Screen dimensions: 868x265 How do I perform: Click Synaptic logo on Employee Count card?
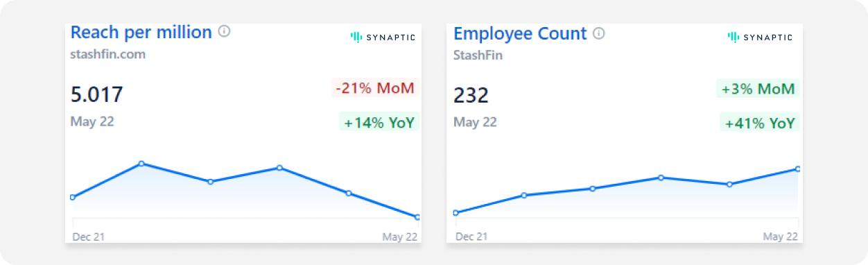pyautogui.click(x=760, y=37)
